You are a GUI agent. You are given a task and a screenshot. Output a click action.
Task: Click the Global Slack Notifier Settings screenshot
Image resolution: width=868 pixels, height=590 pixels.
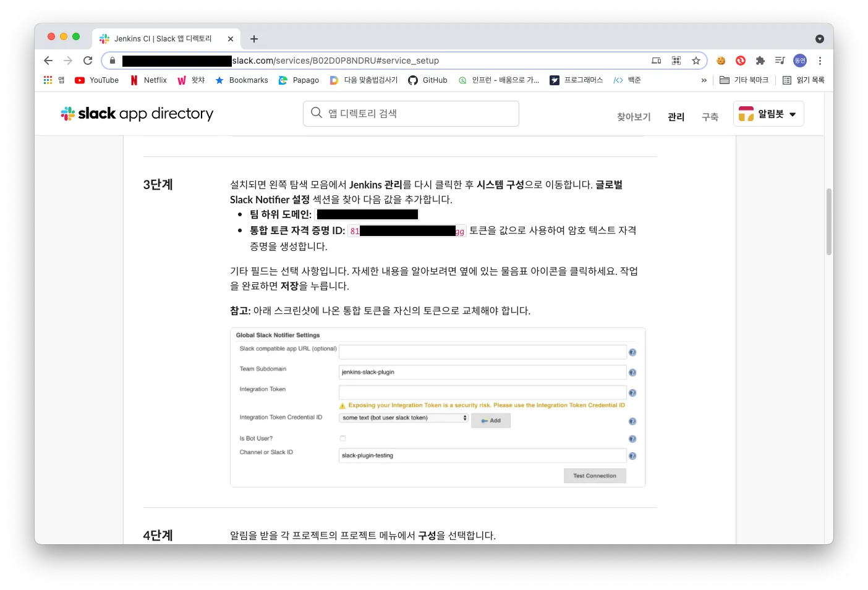tap(438, 407)
